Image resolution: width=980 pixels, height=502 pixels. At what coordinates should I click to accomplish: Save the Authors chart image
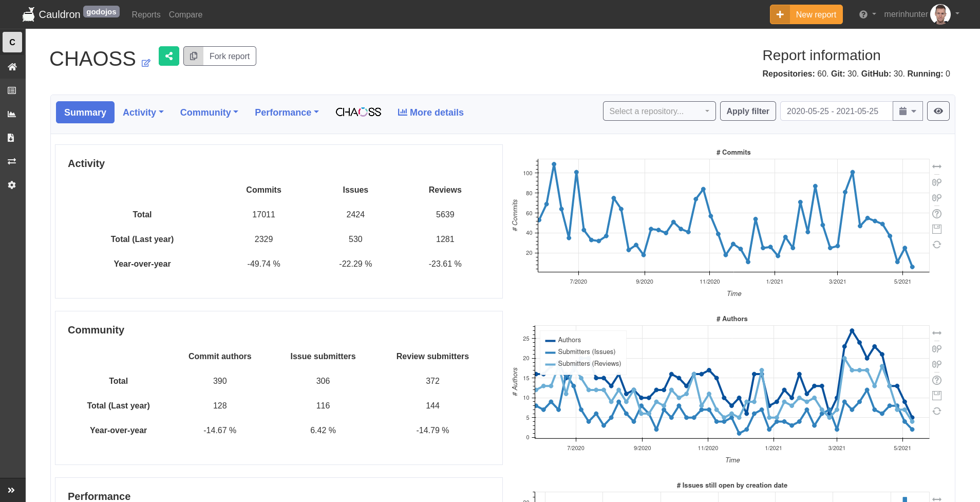(937, 396)
